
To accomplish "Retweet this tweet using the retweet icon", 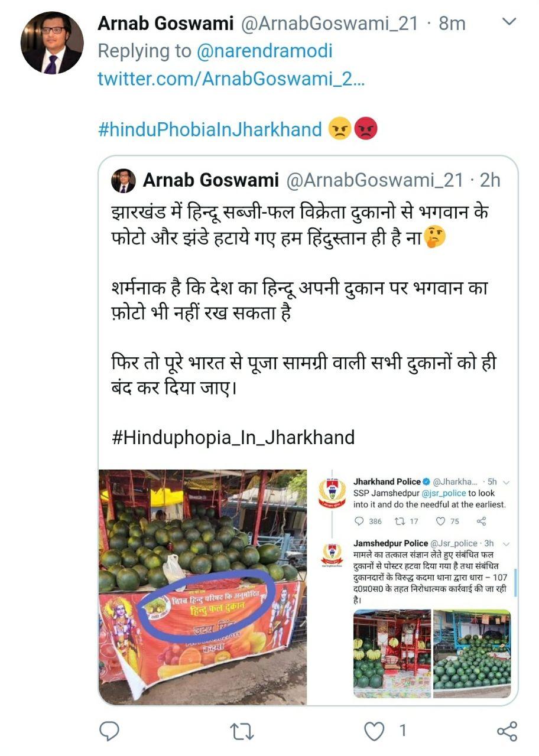I will pos(241,732).
